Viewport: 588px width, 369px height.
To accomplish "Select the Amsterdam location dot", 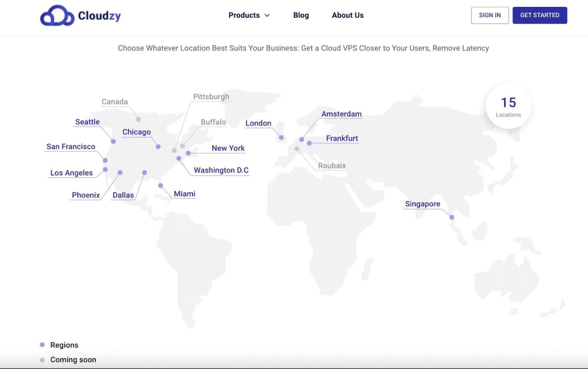I will pos(302,140).
